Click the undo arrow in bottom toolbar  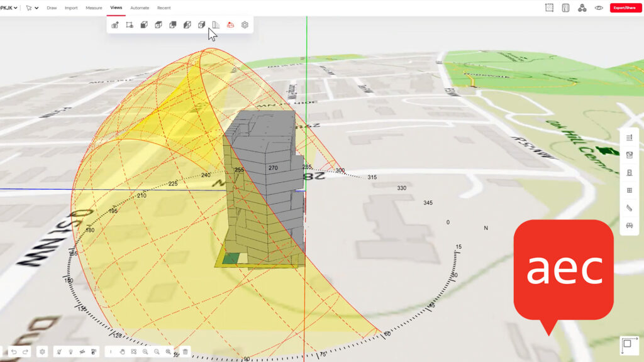pyautogui.click(x=14, y=352)
